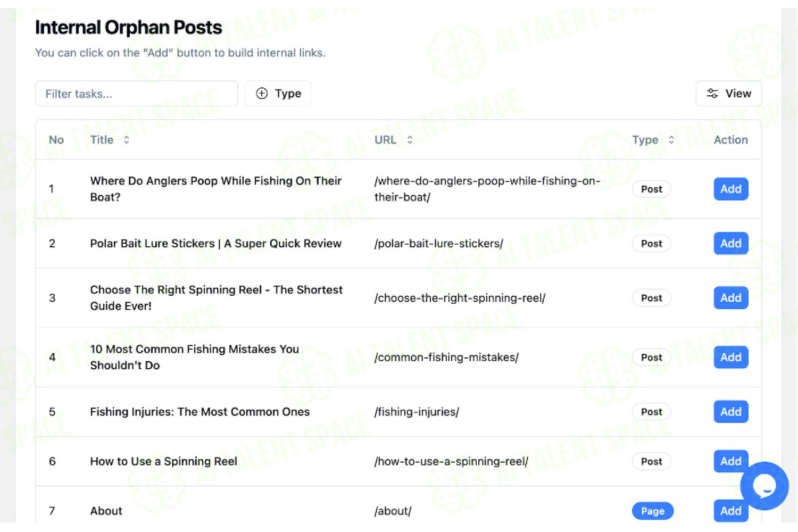Click the Polar Bait Lure Stickers title
The width and height of the screenshot is (798, 532).
(x=215, y=243)
